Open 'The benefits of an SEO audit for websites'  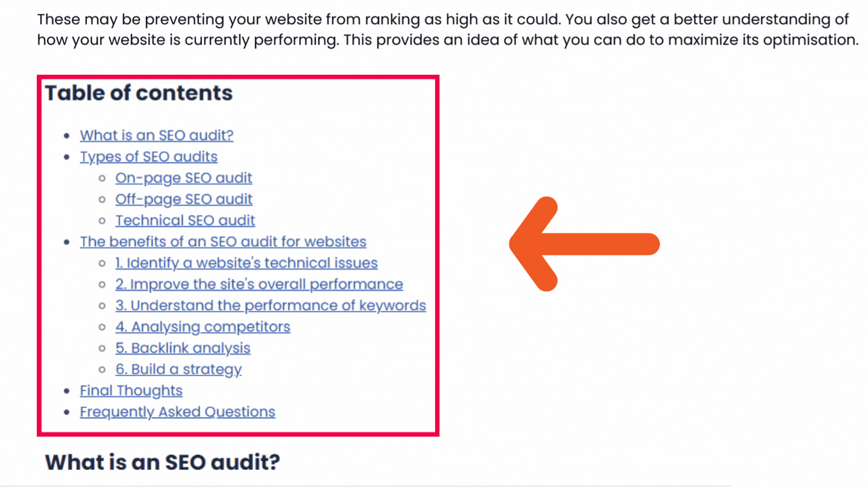[x=223, y=242]
